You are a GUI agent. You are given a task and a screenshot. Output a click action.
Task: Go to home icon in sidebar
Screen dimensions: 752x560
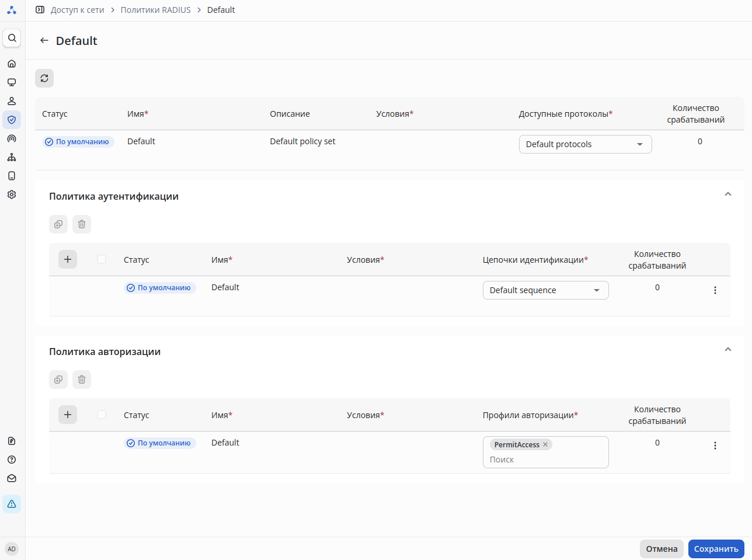pos(12,64)
